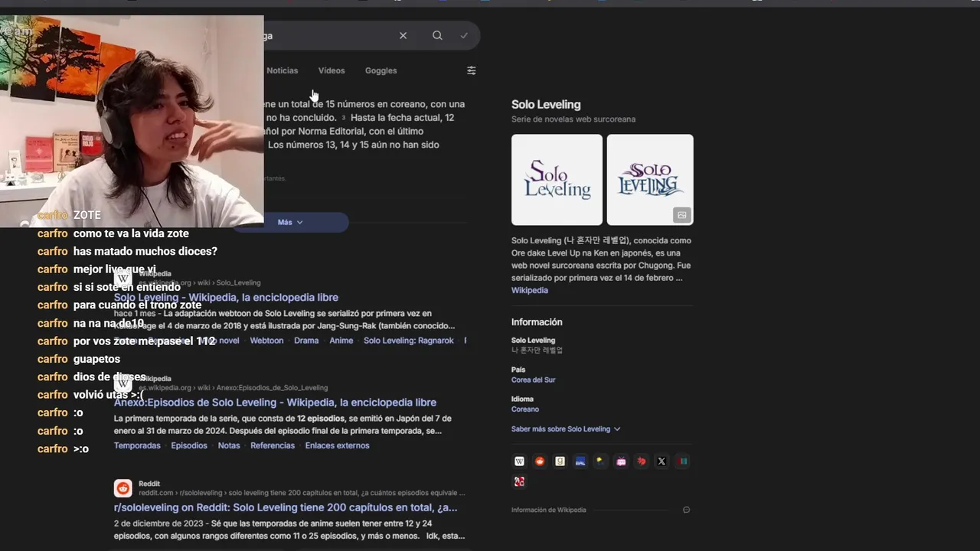
Task: Open the red swirl source icon
Action: coord(642,461)
